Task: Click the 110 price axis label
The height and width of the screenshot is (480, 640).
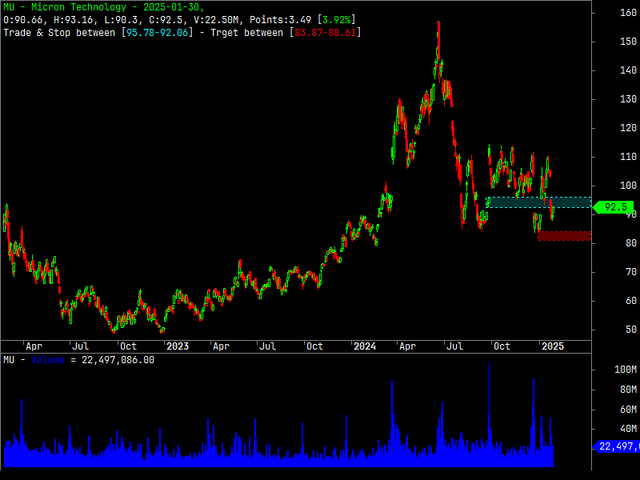Action: pyautogui.click(x=628, y=157)
